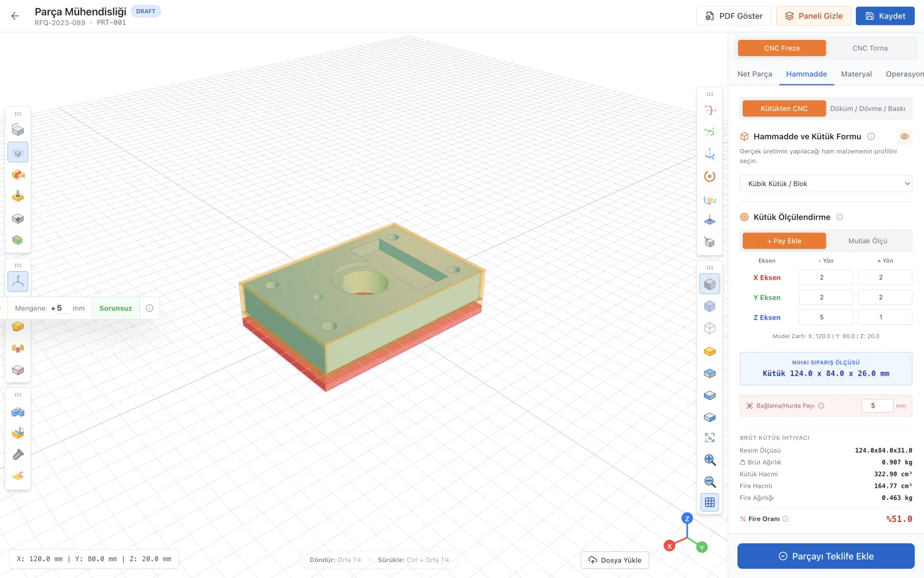Screen dimensions: 924x578
Task: Select the Kütükten CNC button
Action: tap(784, 109)
